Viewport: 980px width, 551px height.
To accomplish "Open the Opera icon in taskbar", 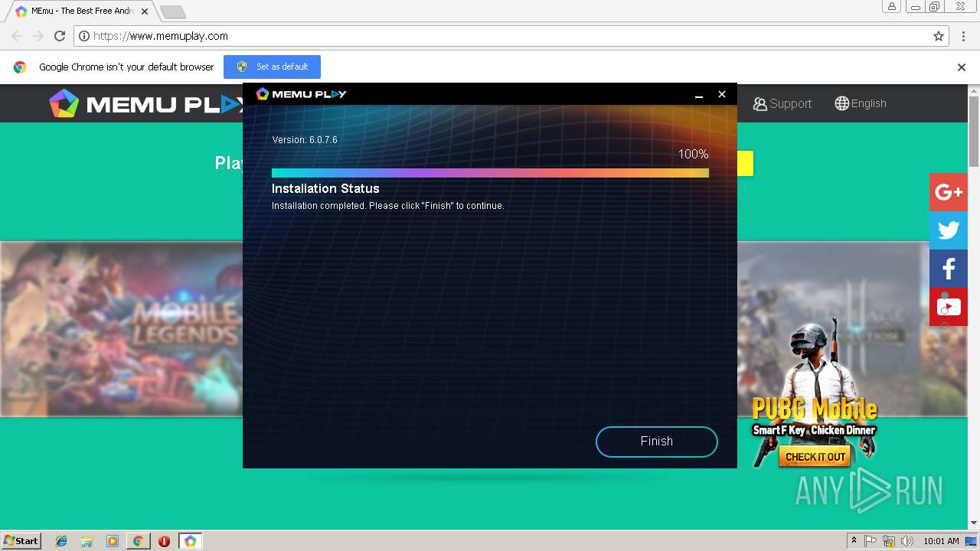I will pos(164,541).
